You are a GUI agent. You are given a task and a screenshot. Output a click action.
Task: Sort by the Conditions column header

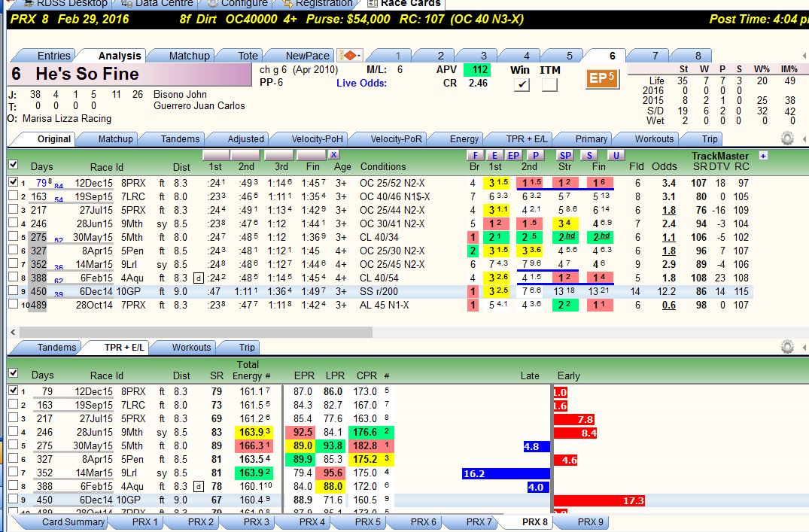(x=383, y=166)
